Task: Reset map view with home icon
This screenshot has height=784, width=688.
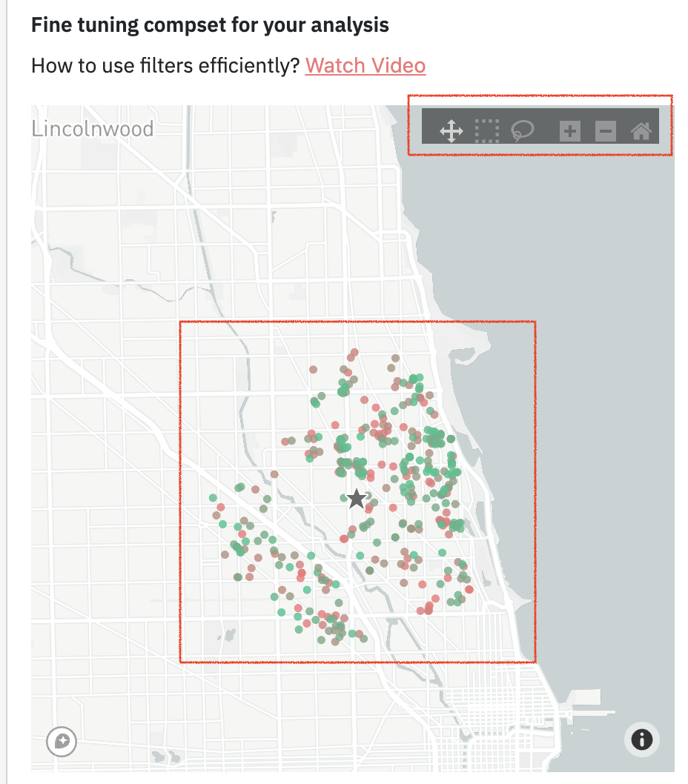Action: (x=641, y=131)
